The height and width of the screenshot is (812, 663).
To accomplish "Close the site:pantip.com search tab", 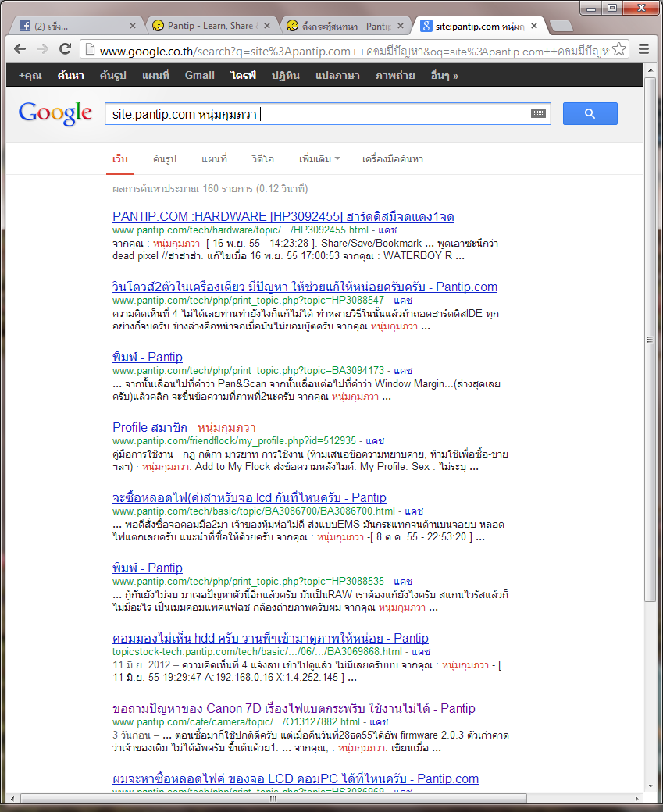I will [534, 26].
